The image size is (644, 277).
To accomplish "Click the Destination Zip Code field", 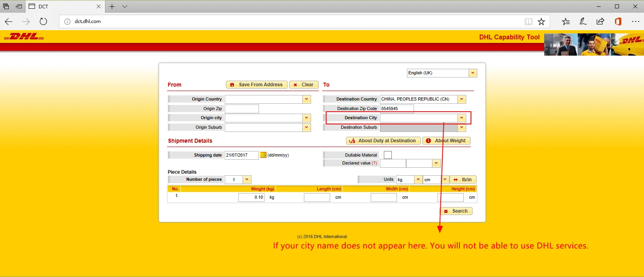I will 397,108.
